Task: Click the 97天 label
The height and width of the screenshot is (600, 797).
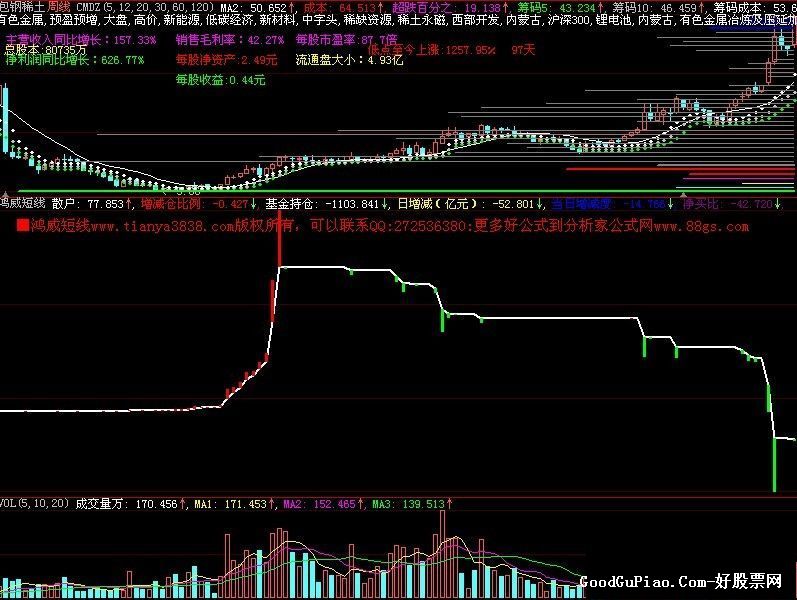Action: coord(523,50)
